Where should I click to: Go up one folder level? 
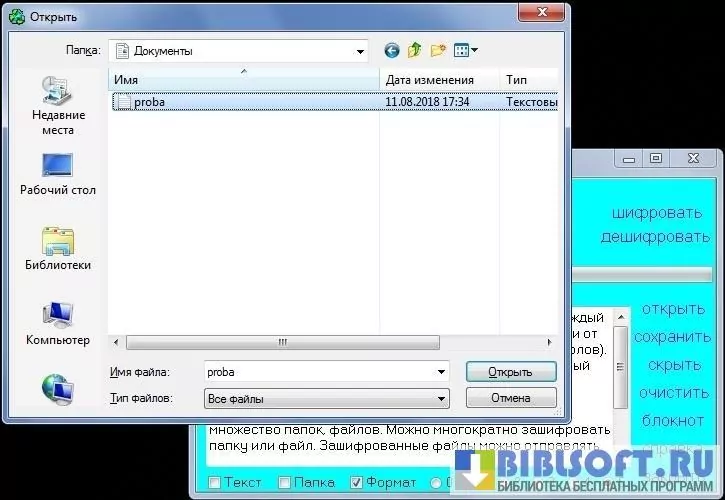[x=414, y=50]
